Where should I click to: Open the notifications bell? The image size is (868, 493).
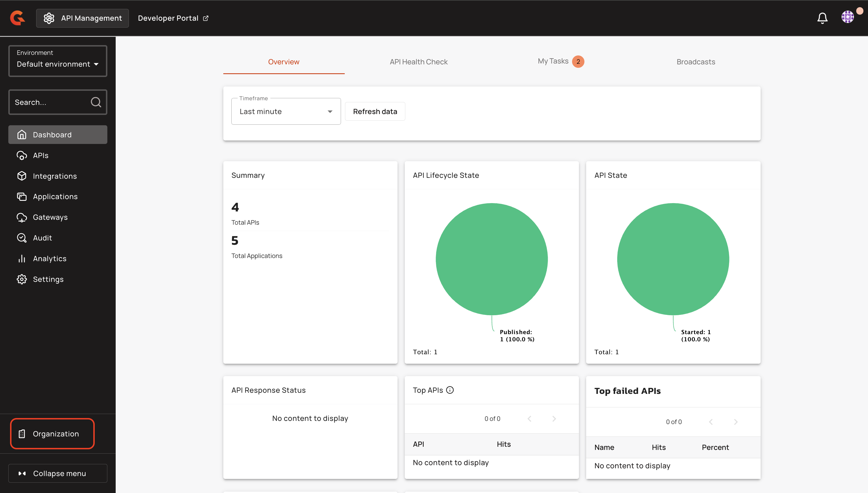tap(822, 18)
